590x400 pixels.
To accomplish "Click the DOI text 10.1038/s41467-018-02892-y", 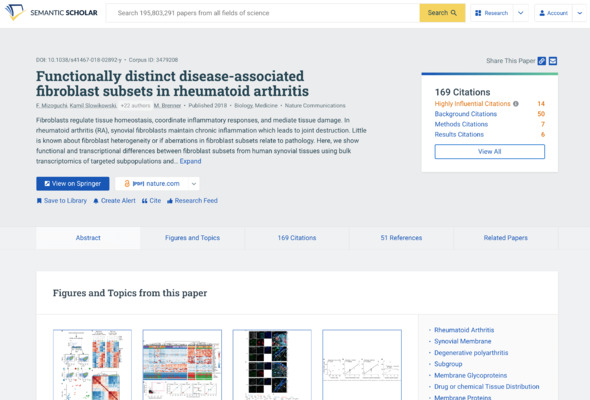I will tap(79, 60).
